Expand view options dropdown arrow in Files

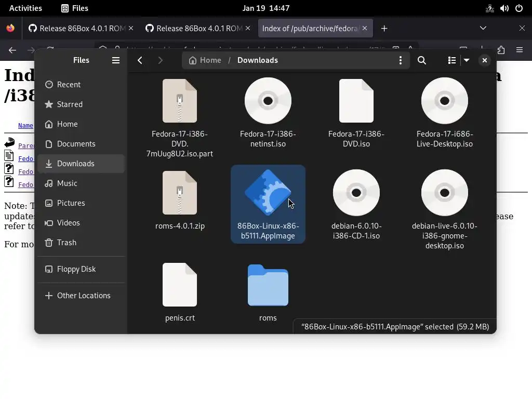coord(467,60)
